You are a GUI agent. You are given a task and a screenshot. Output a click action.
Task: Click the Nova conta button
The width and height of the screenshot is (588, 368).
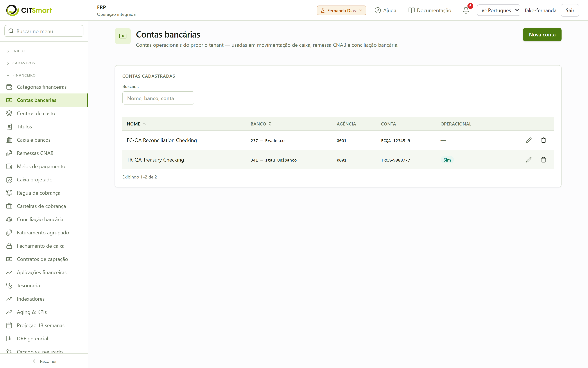point(542,35)
